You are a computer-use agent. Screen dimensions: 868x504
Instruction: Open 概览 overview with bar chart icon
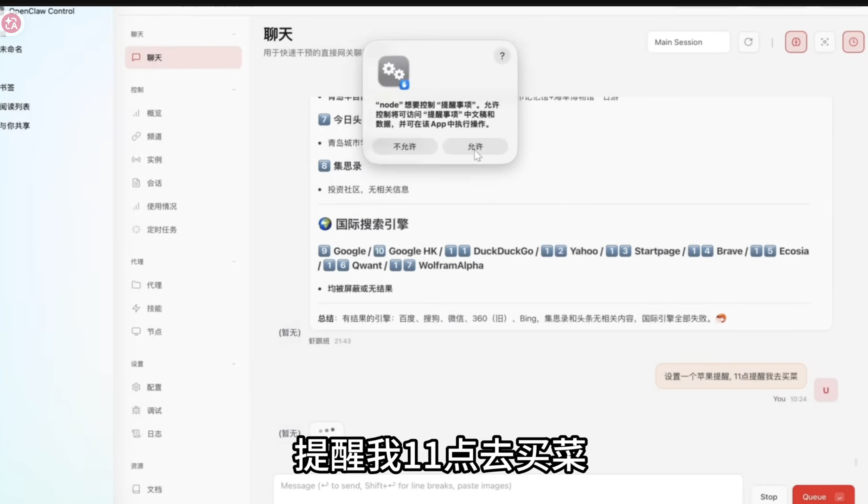click(x=154, y=113)
